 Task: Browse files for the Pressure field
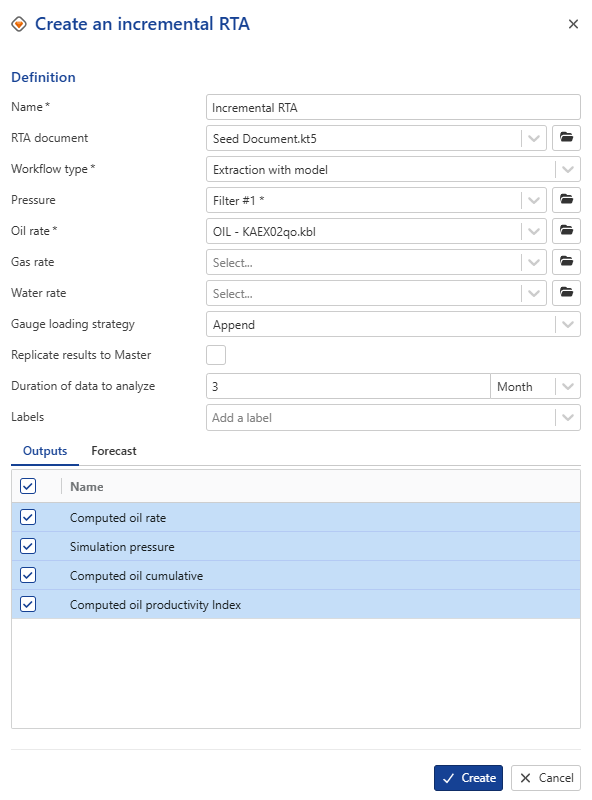pos(566,200)
